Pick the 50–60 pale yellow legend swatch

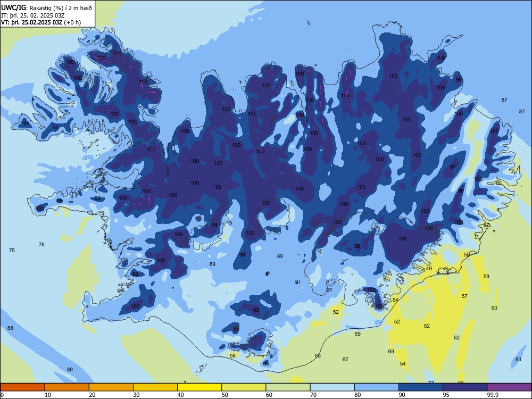(x=244, y=387)
